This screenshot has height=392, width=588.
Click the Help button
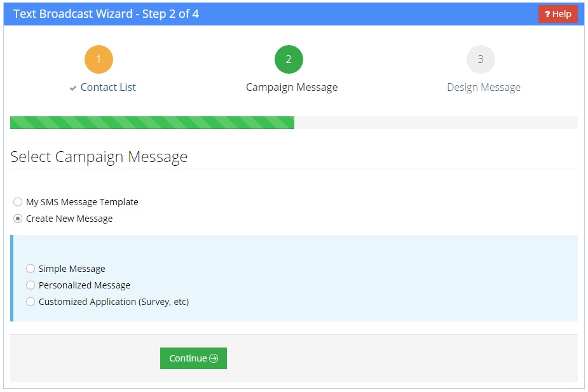557,13
